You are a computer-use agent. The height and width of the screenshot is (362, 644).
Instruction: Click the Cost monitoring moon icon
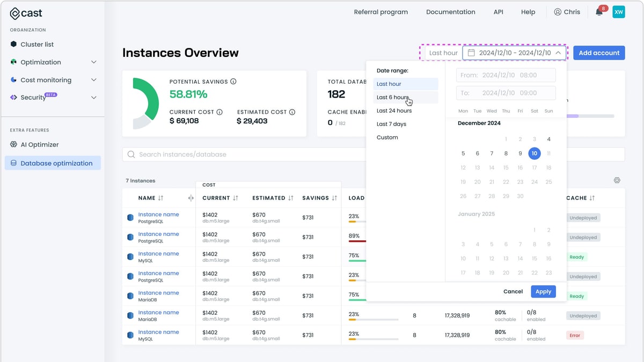(14, 80)
